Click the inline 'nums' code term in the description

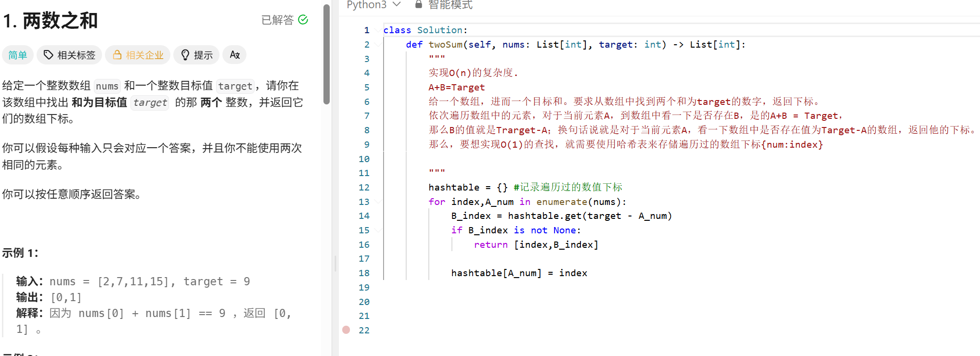pos(107,86)
